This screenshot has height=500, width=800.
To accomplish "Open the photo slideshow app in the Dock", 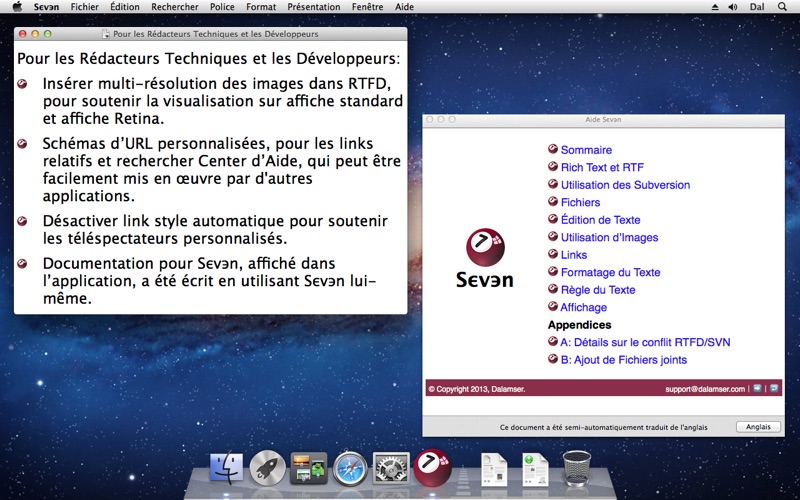I will 309,468.
